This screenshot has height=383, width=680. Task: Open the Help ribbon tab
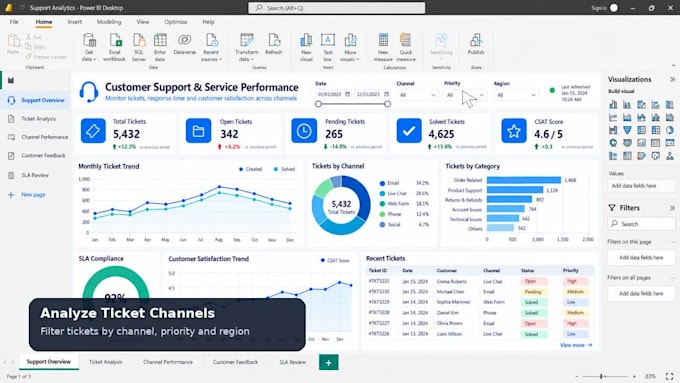tap(208, 22)
